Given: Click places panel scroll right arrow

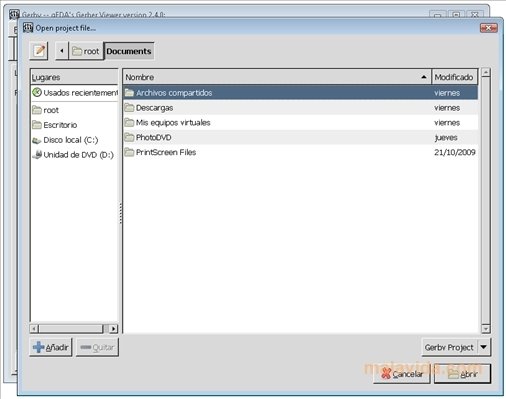Looking at the screenshot, I should [x=114, y=329].
